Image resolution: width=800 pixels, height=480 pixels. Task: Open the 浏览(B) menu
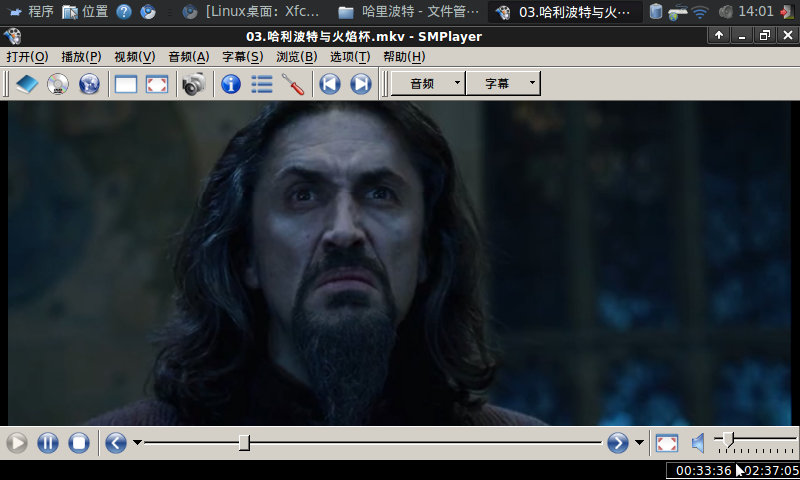tap(296, 57)
